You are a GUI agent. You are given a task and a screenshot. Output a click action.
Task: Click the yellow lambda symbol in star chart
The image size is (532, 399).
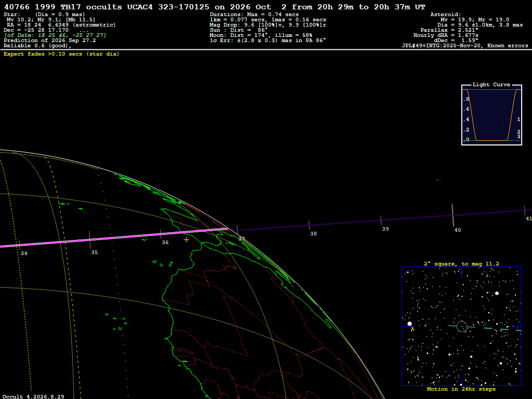click(x=412, y=329)
